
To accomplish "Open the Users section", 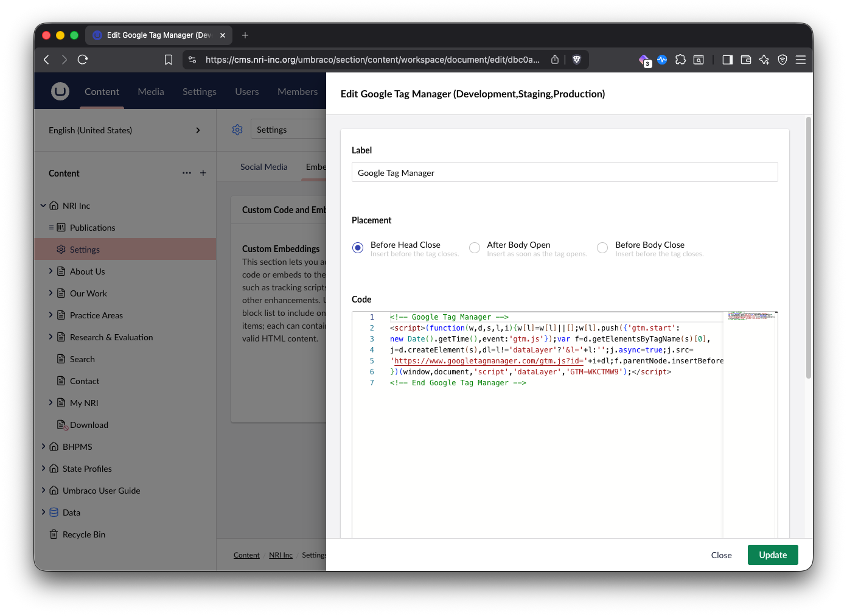I will 247,92.
